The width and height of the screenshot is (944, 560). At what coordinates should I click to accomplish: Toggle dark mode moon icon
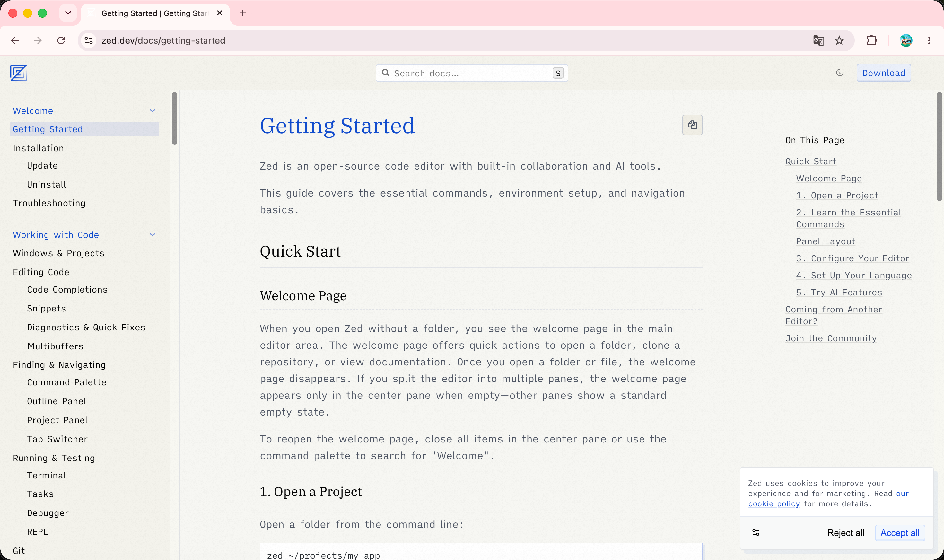tap(840, 73)
